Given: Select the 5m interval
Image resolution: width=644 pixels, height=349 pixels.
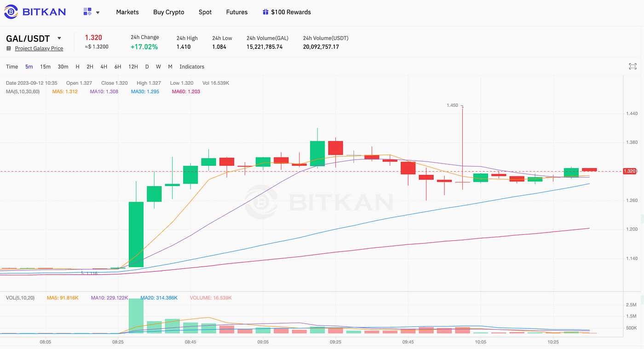Looking at the screenshot, I should [29, 67].
